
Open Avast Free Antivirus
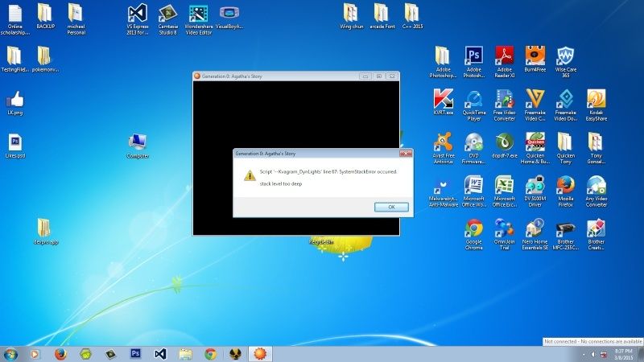[x=444, y=148]
